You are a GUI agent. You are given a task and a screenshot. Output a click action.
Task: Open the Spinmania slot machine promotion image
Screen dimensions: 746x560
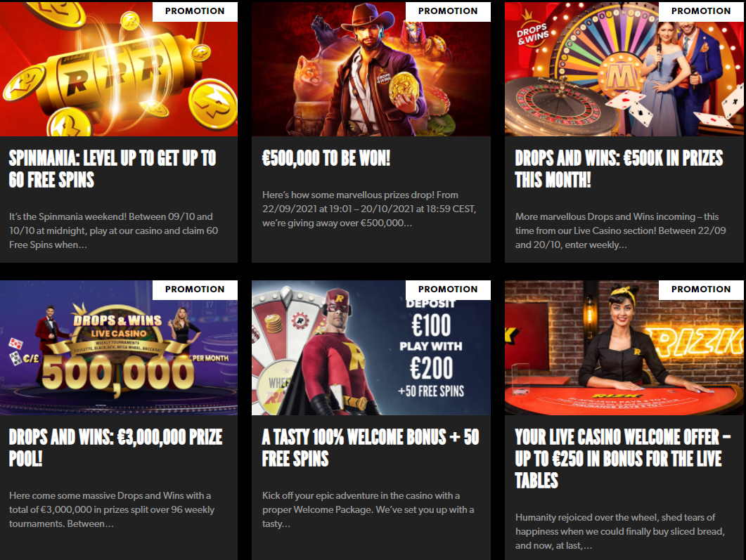tap(118, 69)
